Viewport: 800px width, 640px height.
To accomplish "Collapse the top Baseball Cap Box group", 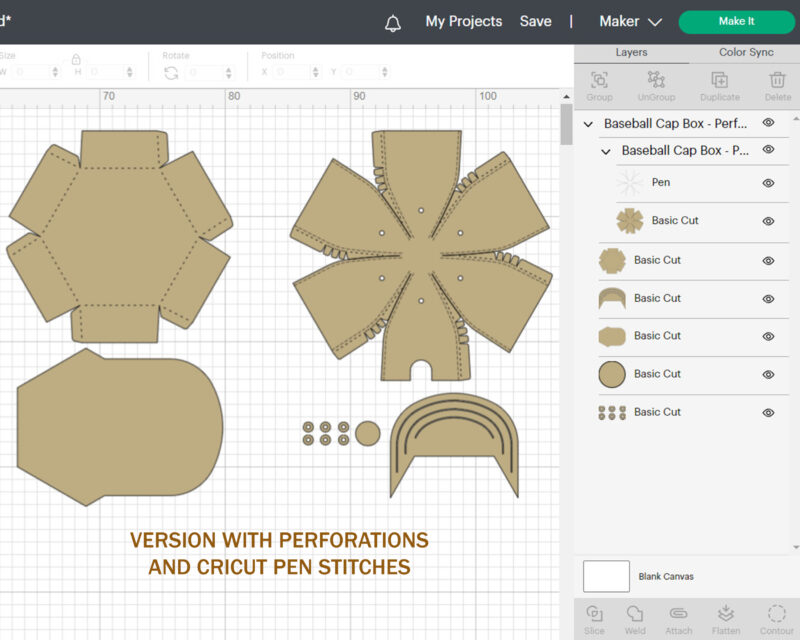I will pyautogui.click(x=589, y=124).
